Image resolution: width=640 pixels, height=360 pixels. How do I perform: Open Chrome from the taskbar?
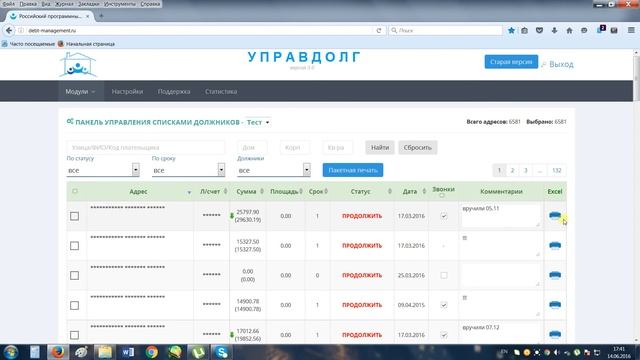(x=151, y=352)
